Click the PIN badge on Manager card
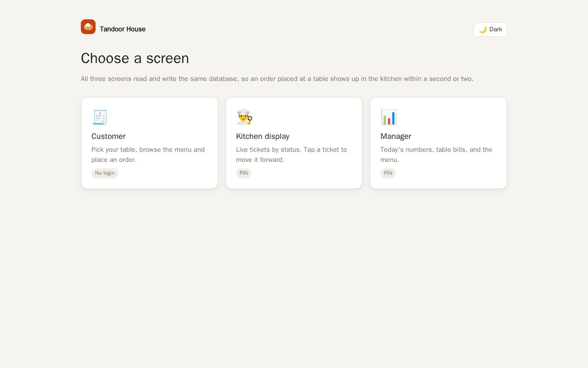Viewport: 588px width, 368px height. pos(388,173)
